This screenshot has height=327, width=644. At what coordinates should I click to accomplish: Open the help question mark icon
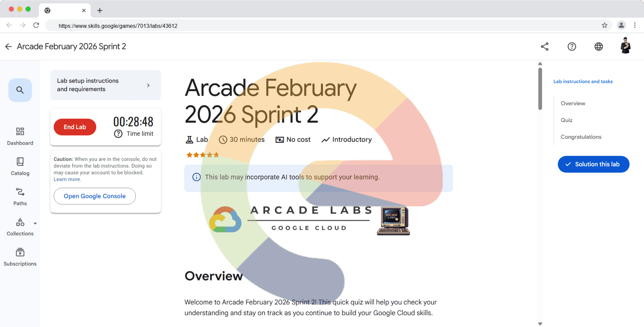[x=572, y=47]
